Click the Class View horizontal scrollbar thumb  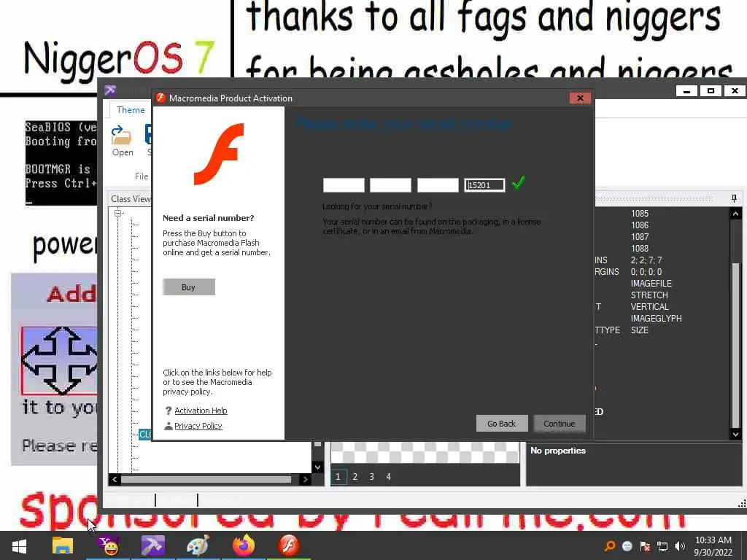206,480
